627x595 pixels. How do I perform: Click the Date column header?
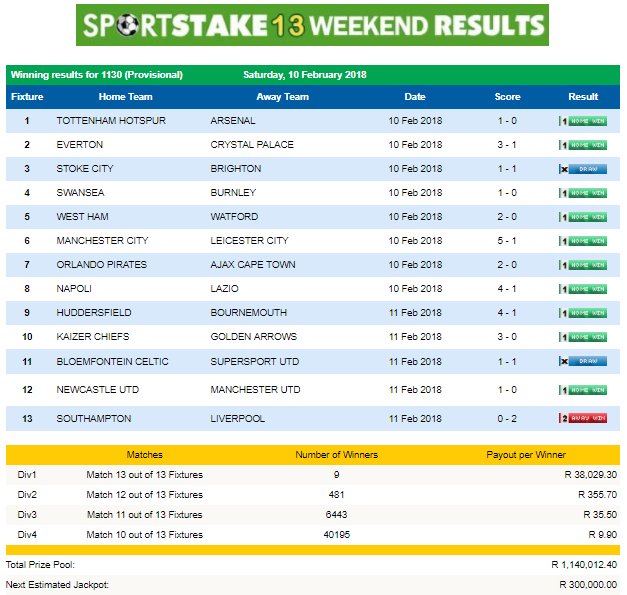pyautogui.click(x=415, y=97)
